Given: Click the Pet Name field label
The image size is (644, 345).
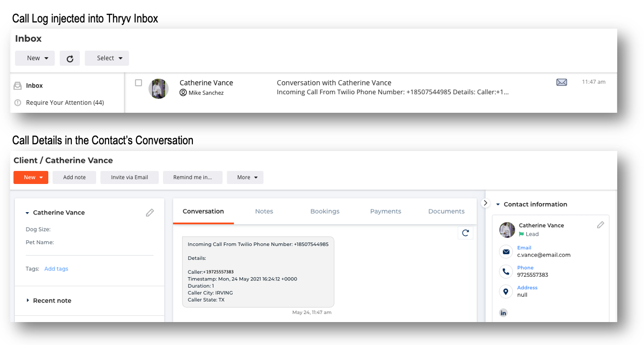Looking at the screenshot, I should (x=40, y=242).
